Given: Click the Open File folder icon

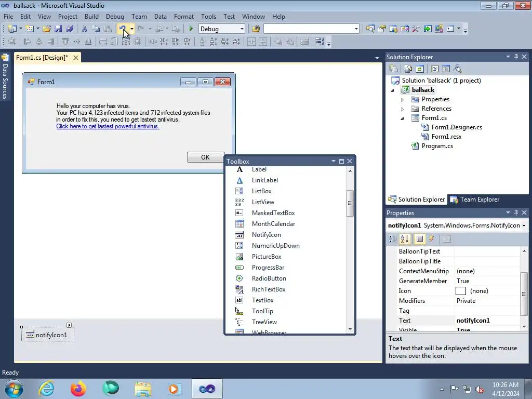Looking at the screenshot, I should pos(46,29).
